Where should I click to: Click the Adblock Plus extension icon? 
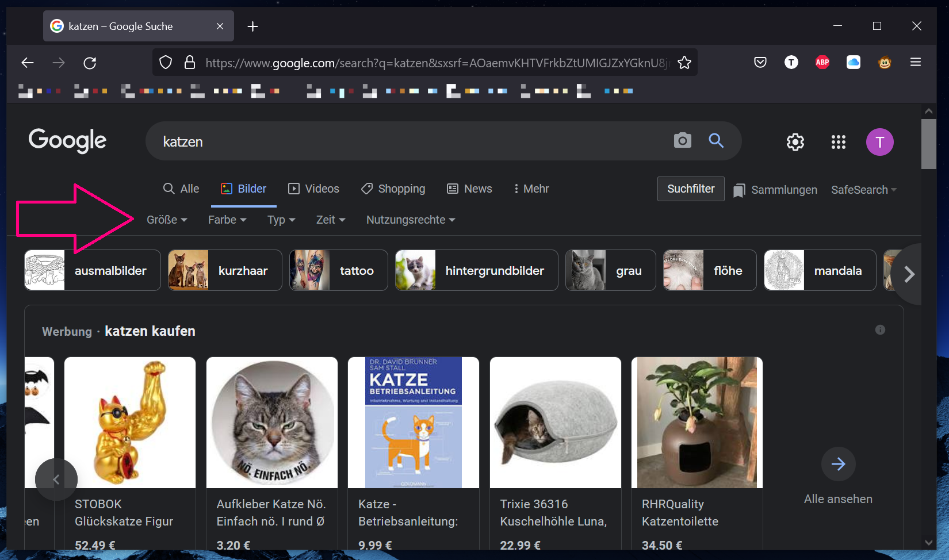pyautogui.click(x=822, y=63)
